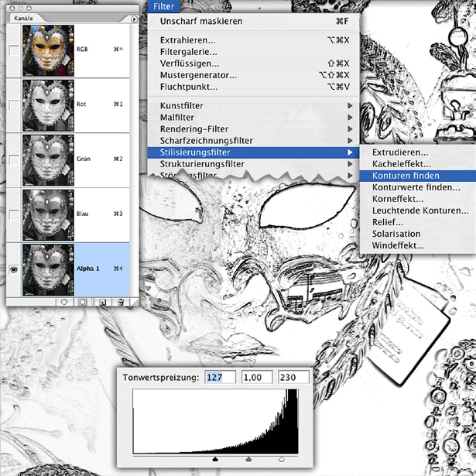
Task: Click the black point input slider
Action: (215, 459)
